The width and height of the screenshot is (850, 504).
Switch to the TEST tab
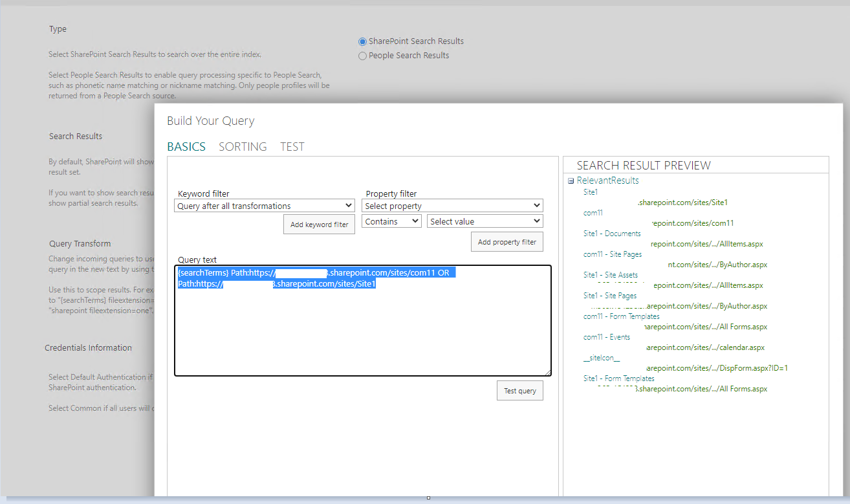tap(292, 147)
